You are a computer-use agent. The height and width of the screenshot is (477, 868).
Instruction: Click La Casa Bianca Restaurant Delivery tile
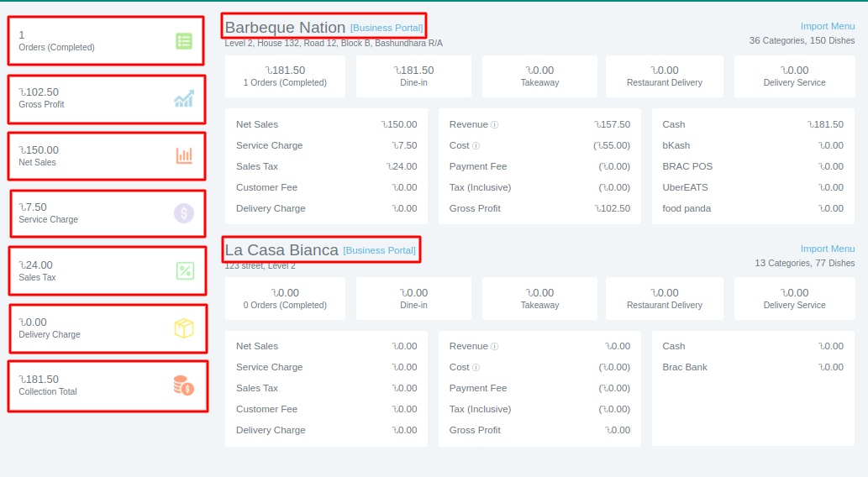(665, 299)
